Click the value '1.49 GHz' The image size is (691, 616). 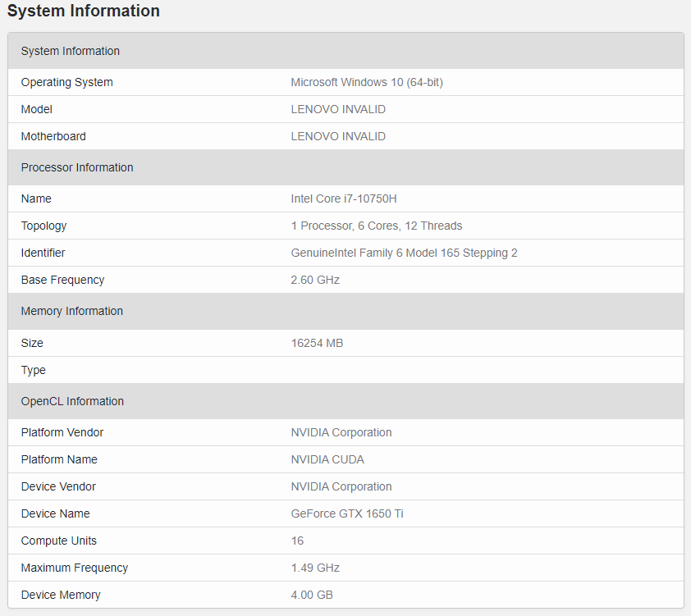click(x=315, y=568)
